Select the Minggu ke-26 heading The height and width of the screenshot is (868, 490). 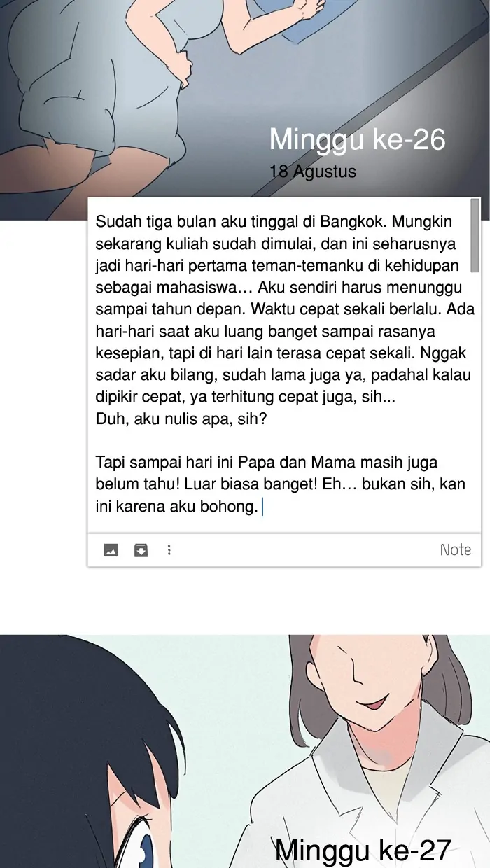[x=357, y=139]
